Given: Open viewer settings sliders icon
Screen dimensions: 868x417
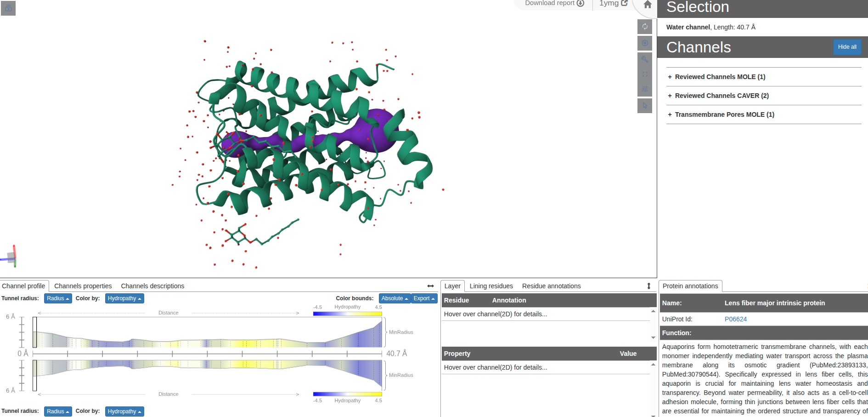Looking at the screenshot, I should point(645,89).
